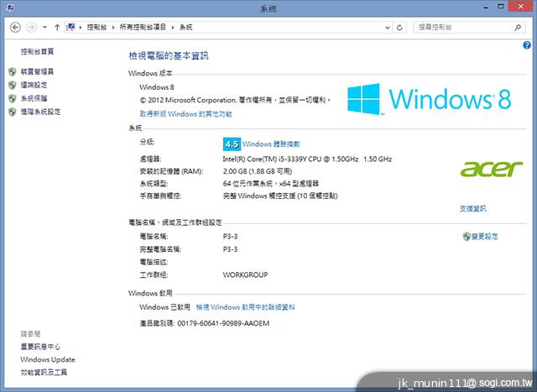Expand the address bar history dropdown
Screen dimensions: 537x392
(388, 28)
